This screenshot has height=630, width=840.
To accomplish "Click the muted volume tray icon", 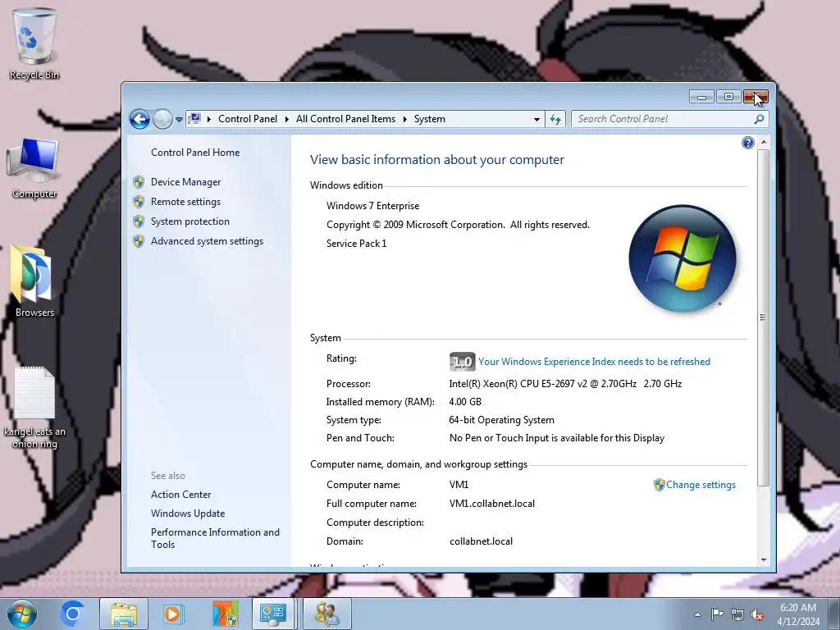I will click(757, 614).
